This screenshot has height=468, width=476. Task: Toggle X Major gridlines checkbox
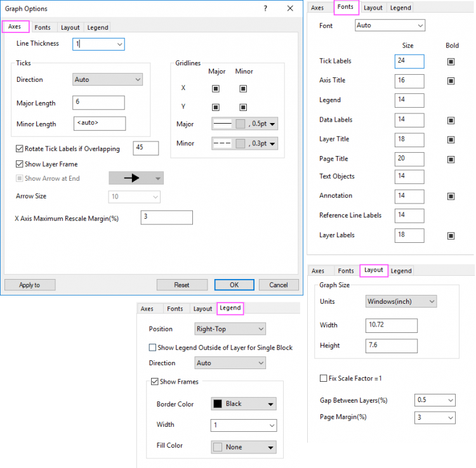216,88
